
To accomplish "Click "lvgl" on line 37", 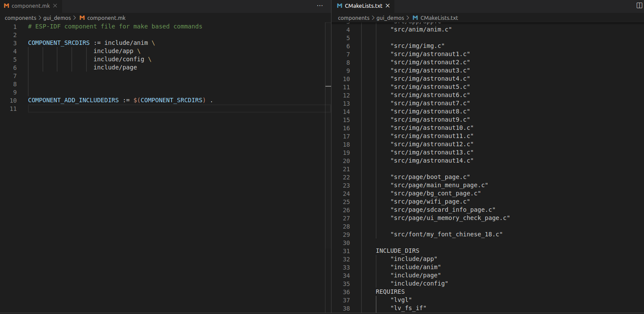I will click(401, 300).
